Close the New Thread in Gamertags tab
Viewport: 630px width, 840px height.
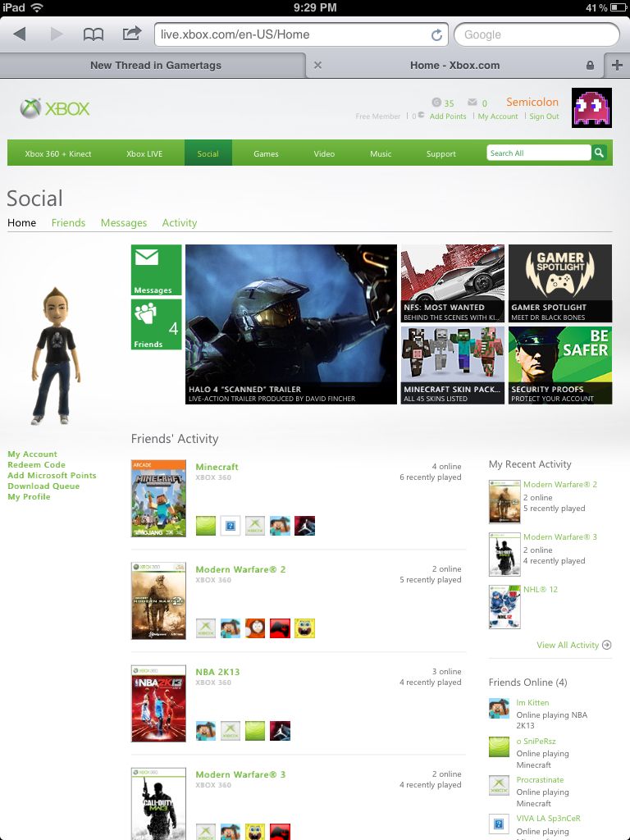coord(317,65)
